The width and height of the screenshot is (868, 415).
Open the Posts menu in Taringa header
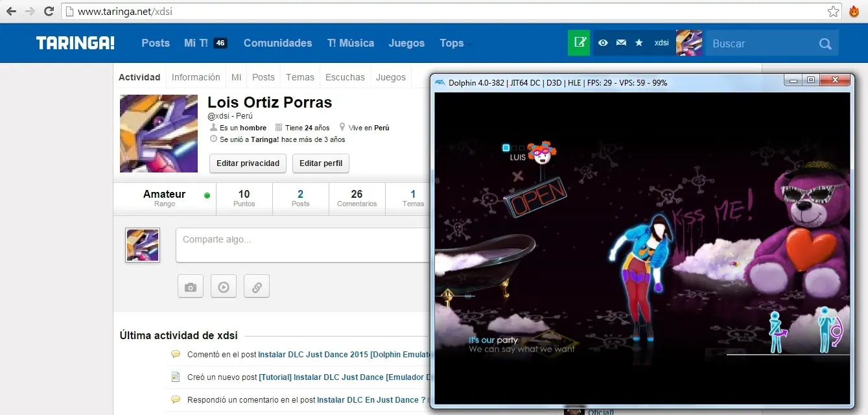click(156, 43)
